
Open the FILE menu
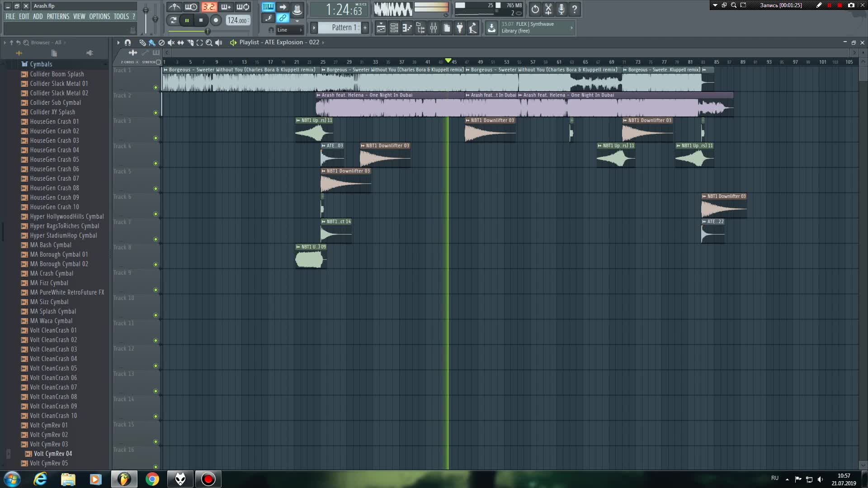tap(10, 16)
